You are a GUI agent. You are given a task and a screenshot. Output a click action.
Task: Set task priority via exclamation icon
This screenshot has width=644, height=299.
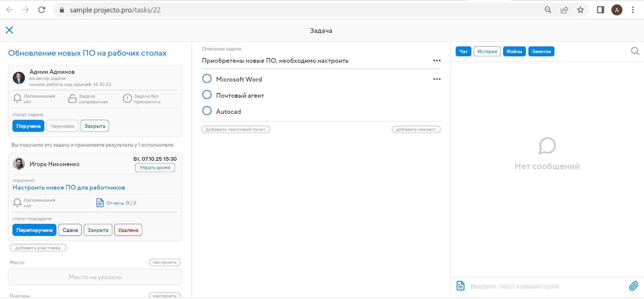[127, 98]
